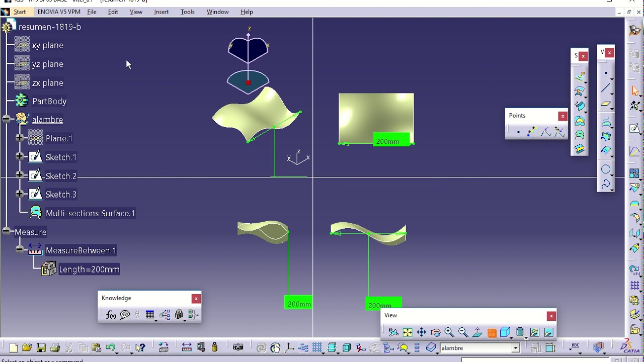Collapse the alambre node
Image resolution: width=644 pixels, height=362 pixels.
tap(6, 119)
